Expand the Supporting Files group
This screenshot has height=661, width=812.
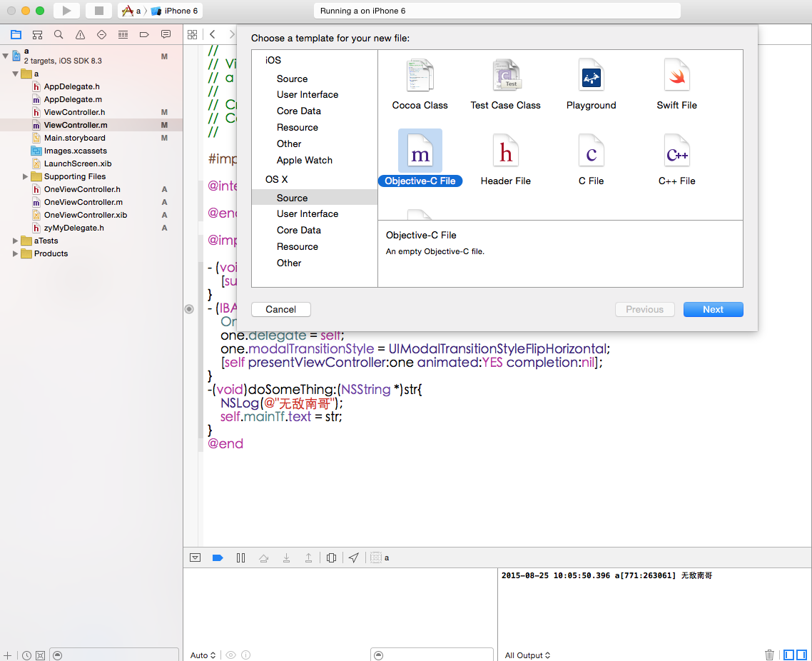[x=25, y=176]
